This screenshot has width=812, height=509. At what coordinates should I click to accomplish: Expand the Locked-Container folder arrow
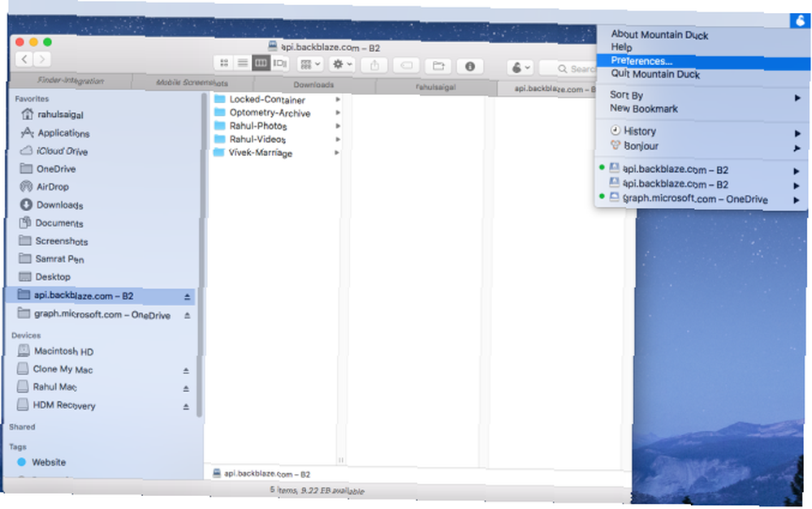pyautogui.click(x=338, y=99)
